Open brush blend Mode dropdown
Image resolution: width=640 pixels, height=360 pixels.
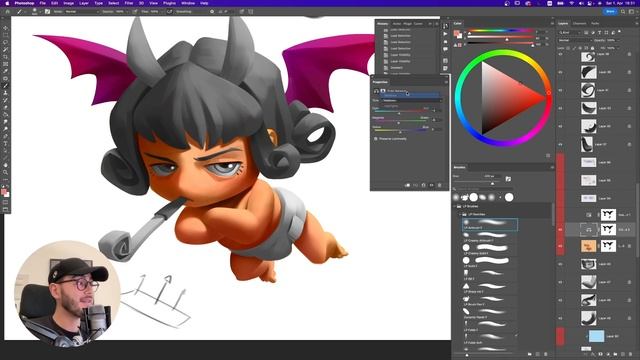pos(82,11)
